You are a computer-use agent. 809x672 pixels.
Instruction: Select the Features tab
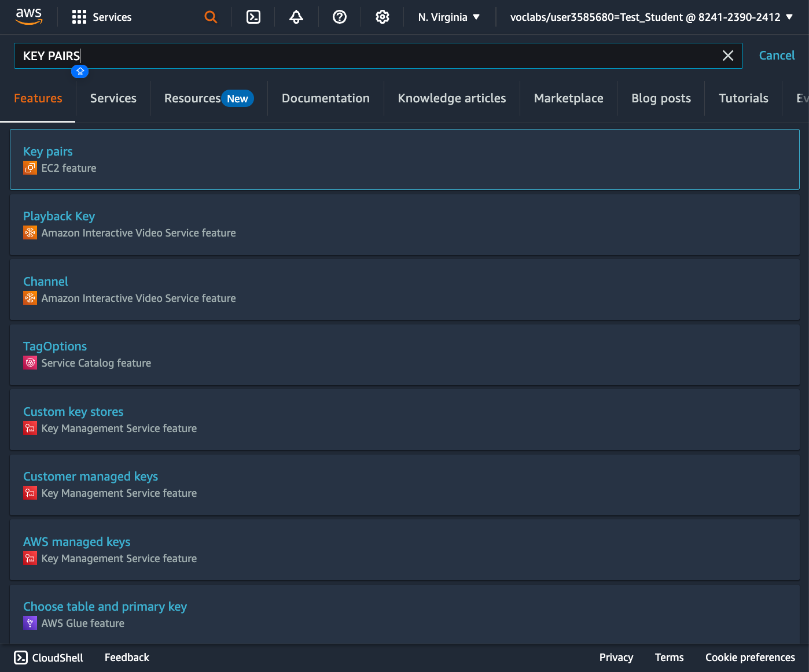[x=38, y=98]
